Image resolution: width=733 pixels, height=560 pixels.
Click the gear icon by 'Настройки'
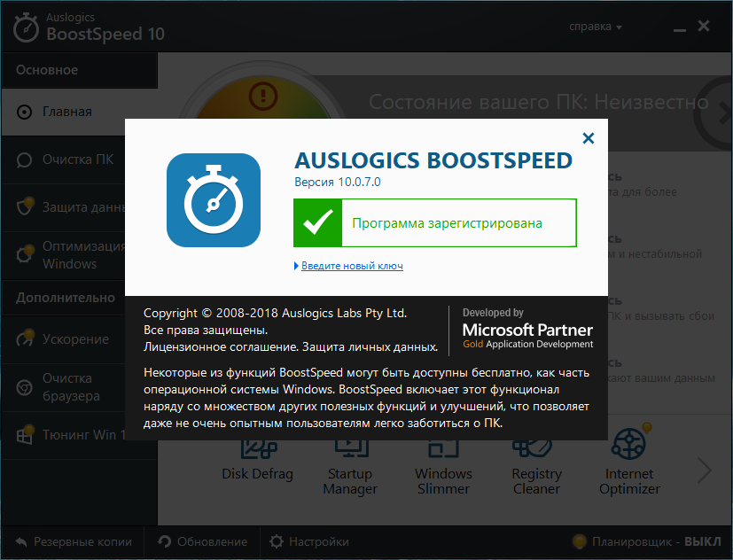point(277,541)
